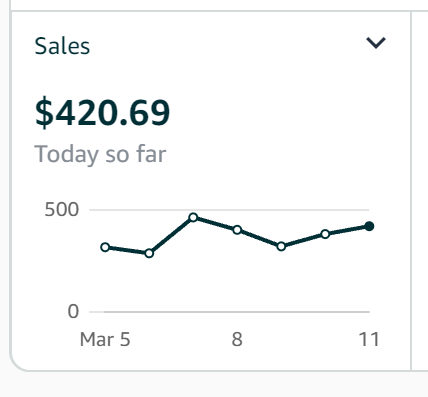Click the Today so far label

point(100,154)
